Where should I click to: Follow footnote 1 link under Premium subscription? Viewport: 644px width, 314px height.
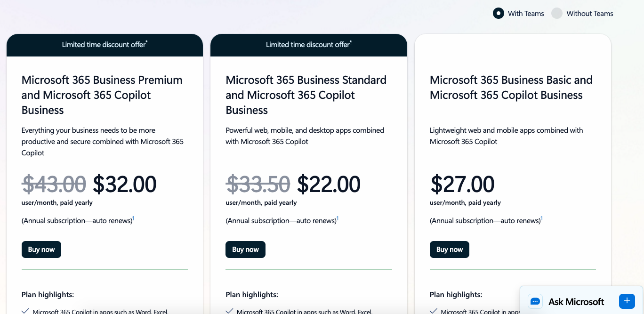coord(133,219)
